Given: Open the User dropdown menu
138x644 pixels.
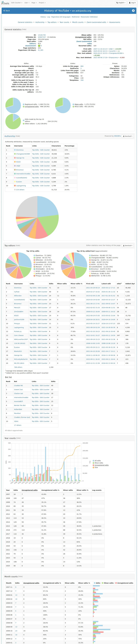Looking at the screenshot, I should point(27,3).
